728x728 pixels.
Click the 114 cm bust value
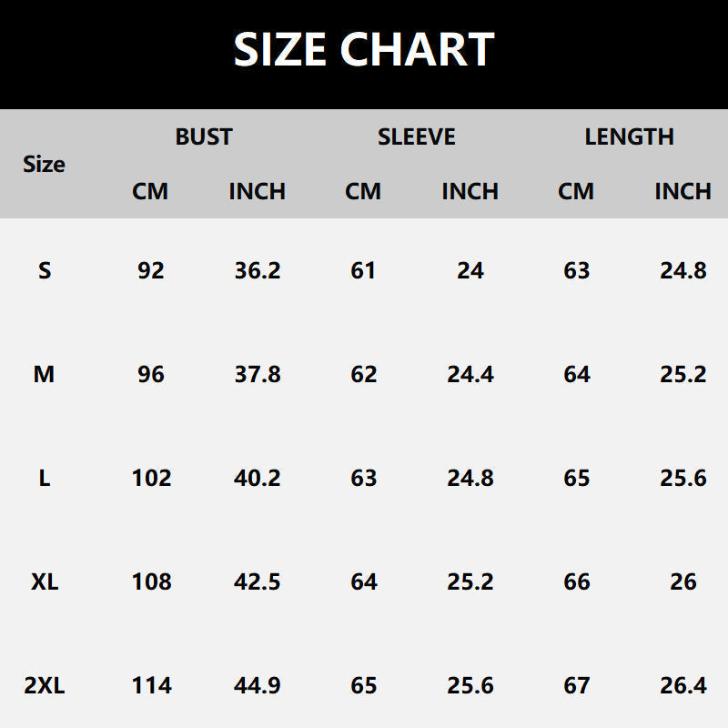151,685
